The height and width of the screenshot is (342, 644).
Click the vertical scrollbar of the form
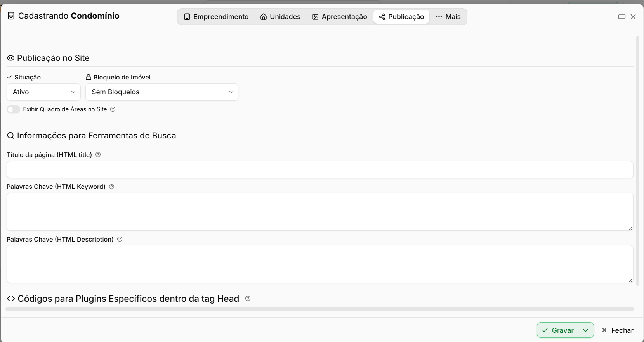(x=637, y=161)
